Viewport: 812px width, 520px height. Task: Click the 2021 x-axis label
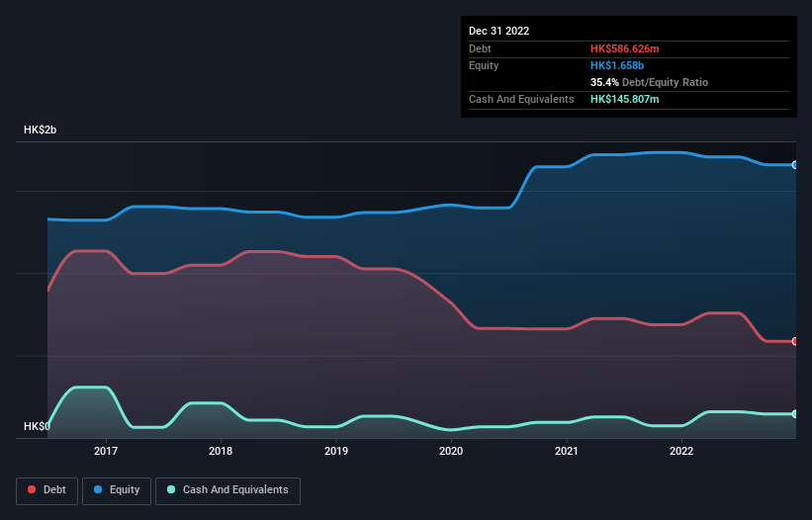(x=567, y=451)
